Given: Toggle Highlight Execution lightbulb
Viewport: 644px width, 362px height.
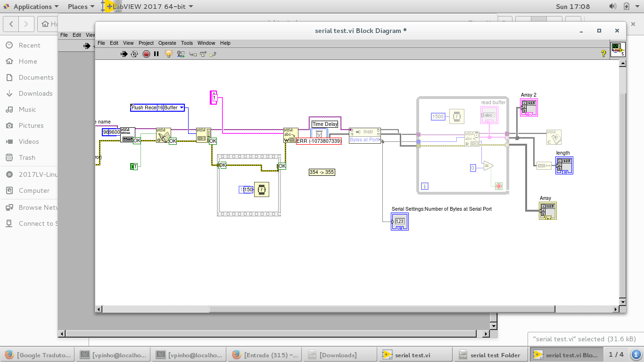Looking at the screenshot, I should tap(168, 54).
